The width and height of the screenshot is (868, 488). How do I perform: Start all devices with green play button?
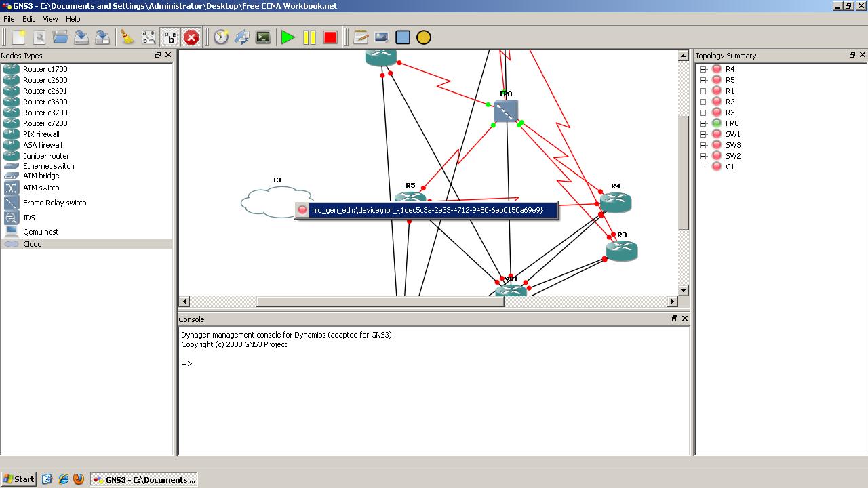[288, 37]
